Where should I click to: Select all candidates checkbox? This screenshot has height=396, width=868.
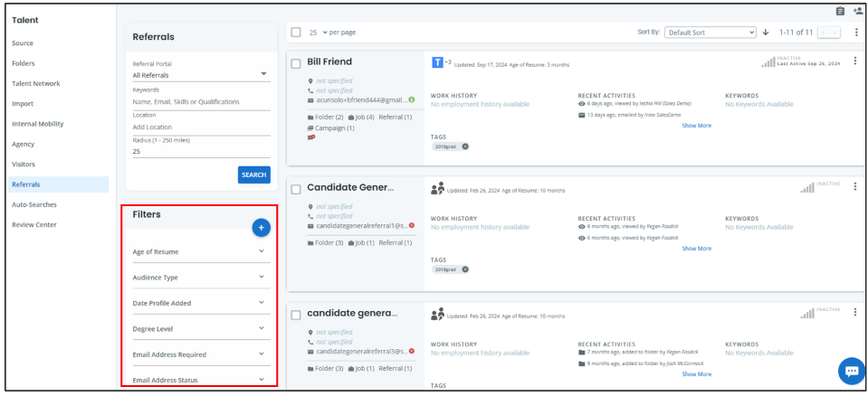296,32
